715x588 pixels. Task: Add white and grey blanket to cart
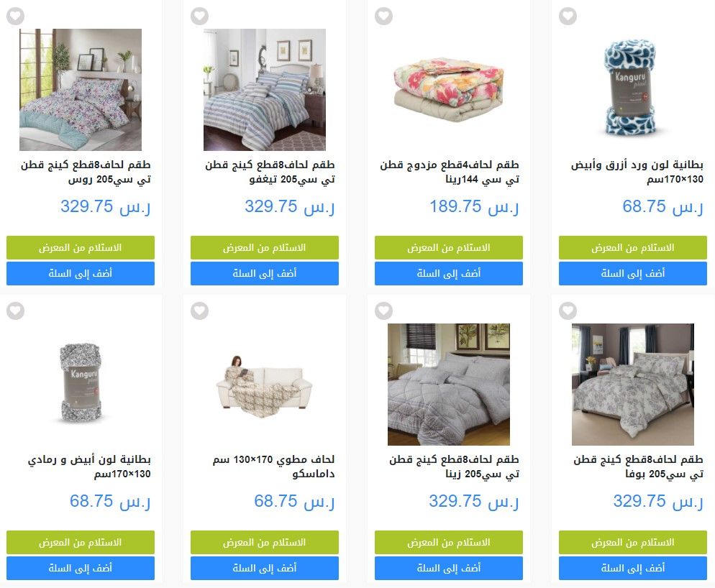[x=81, y=568]
